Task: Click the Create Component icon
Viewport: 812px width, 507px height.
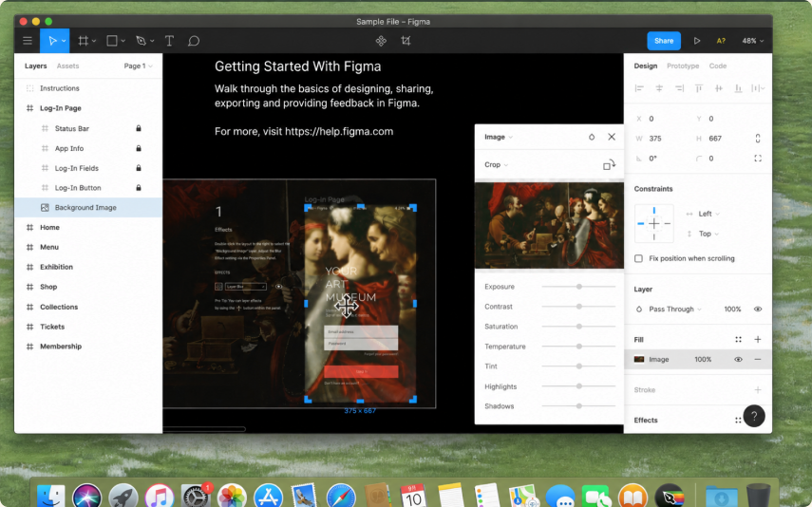Action: 381,41
